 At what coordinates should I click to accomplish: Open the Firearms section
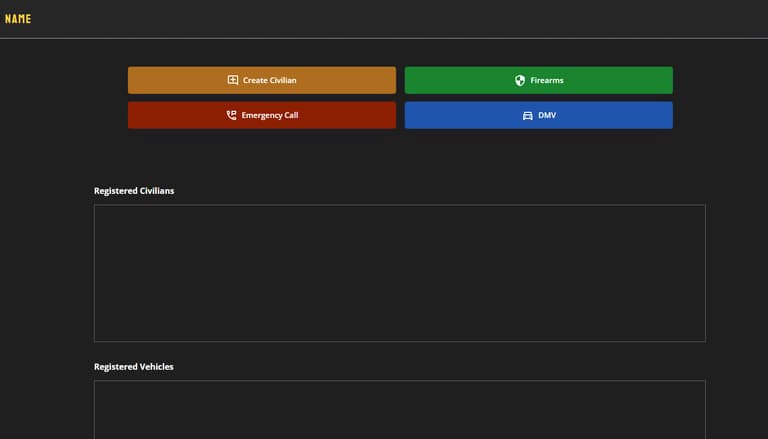[539, 80]
